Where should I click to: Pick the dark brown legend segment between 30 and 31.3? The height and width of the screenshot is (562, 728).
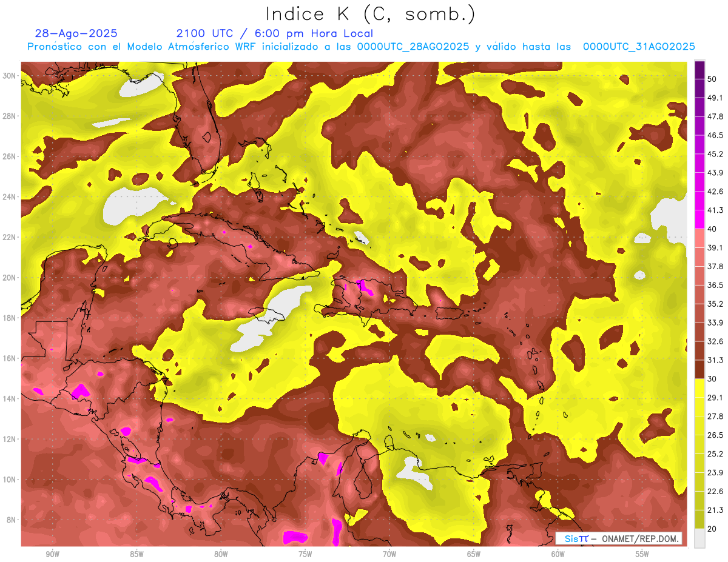(700, 369)
